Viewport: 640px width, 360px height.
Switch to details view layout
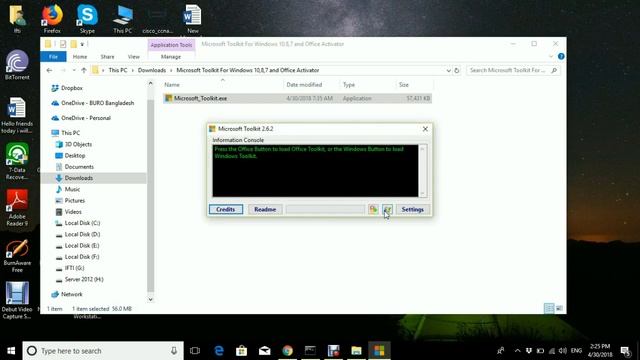tap(549, 308)
